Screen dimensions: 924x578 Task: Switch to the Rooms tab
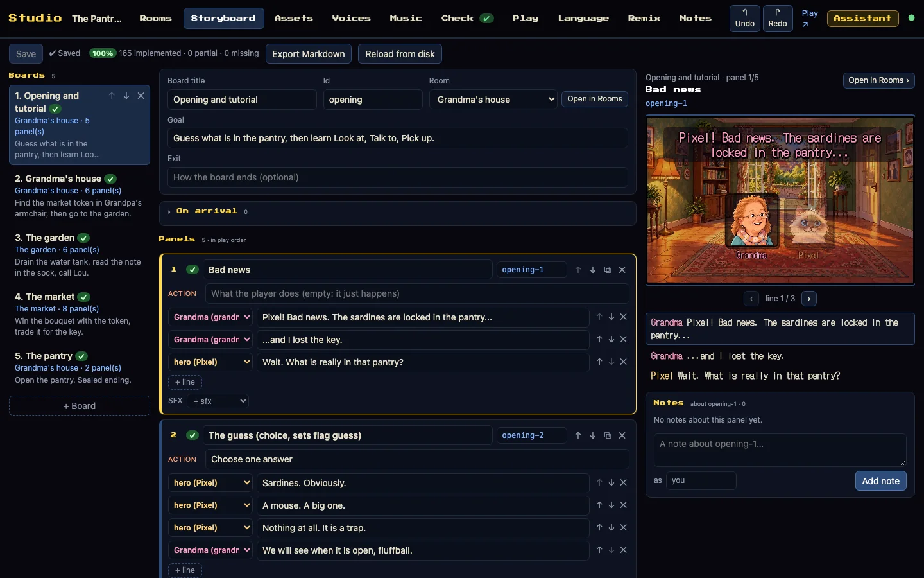pyautogui.click(x=155, y=19)
